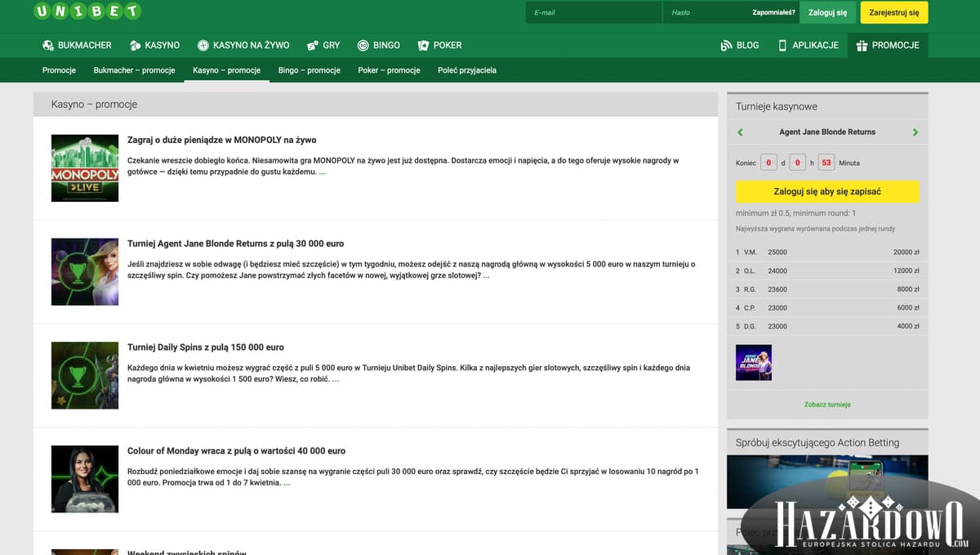Open Poleć przyjaciela tab
This screenshot has height=555, width=980.
pos(467,70)
